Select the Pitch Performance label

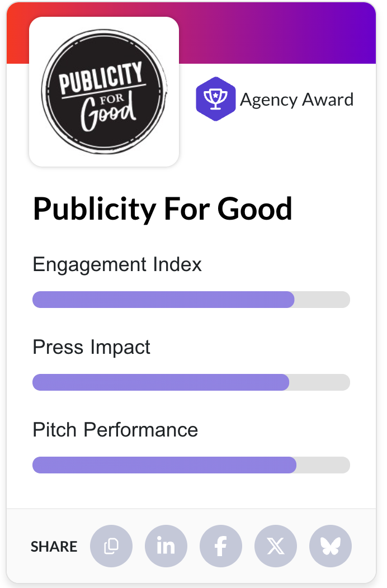115,430
